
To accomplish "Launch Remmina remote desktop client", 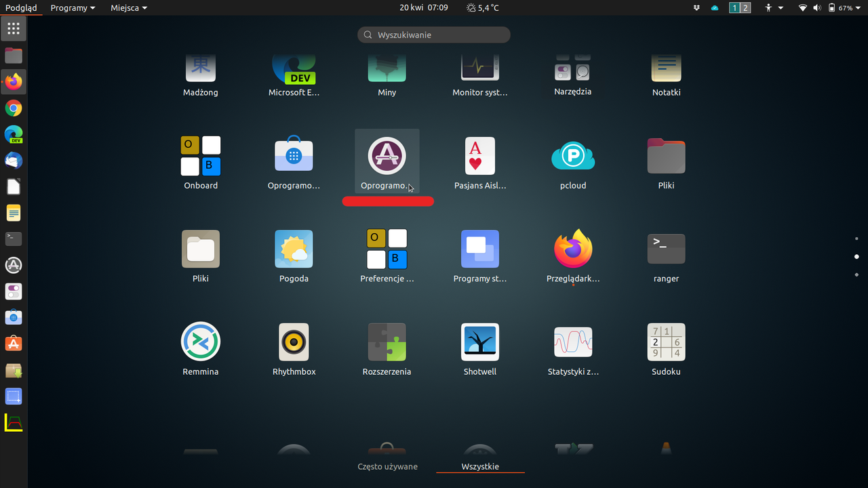I will coord(201,349).
